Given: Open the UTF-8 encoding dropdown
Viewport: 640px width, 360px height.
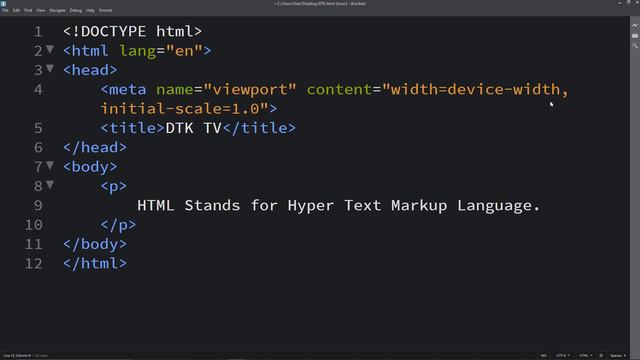Looking at the screenshot, I should point(563,356).
